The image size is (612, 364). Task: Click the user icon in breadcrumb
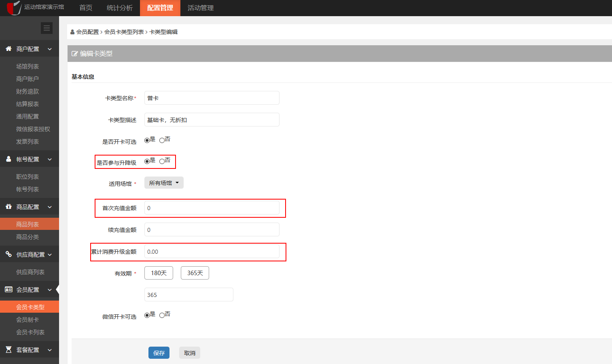[72, 32]
